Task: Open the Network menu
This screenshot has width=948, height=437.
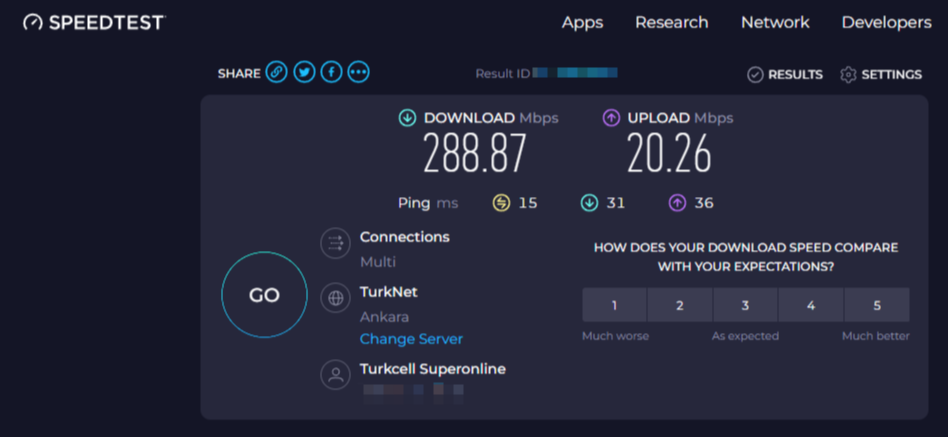Action: point(775,23)
